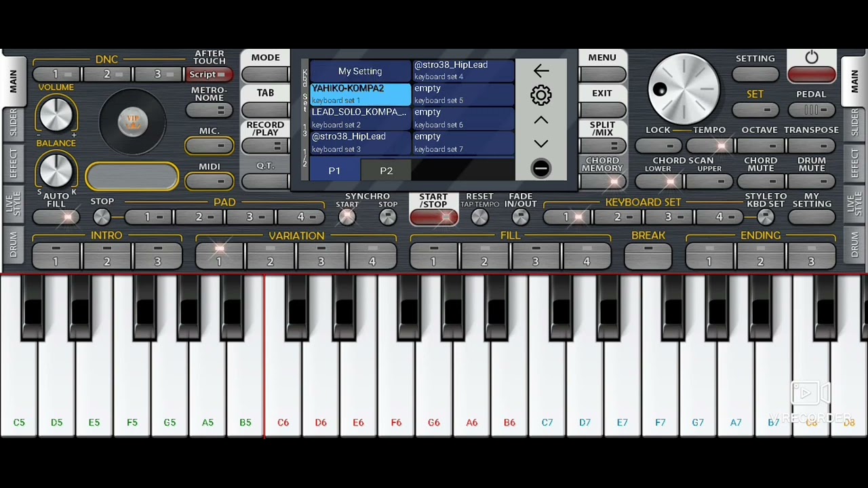Screen dimensions: 868x488
Task: Toggle the Chord Memory button
Action: pyautogui.click(x=602, y=181)
